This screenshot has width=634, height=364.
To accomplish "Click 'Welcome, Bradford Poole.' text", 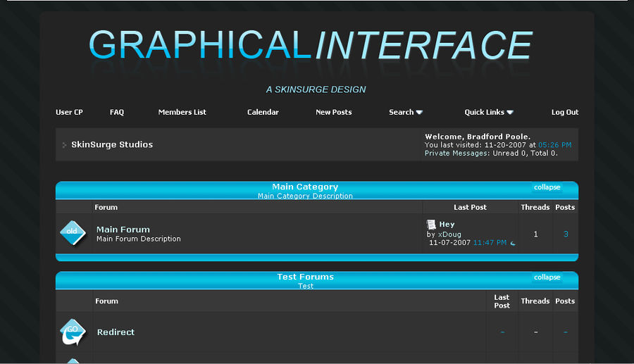I will pyautogui.click(x=478, y=137).
